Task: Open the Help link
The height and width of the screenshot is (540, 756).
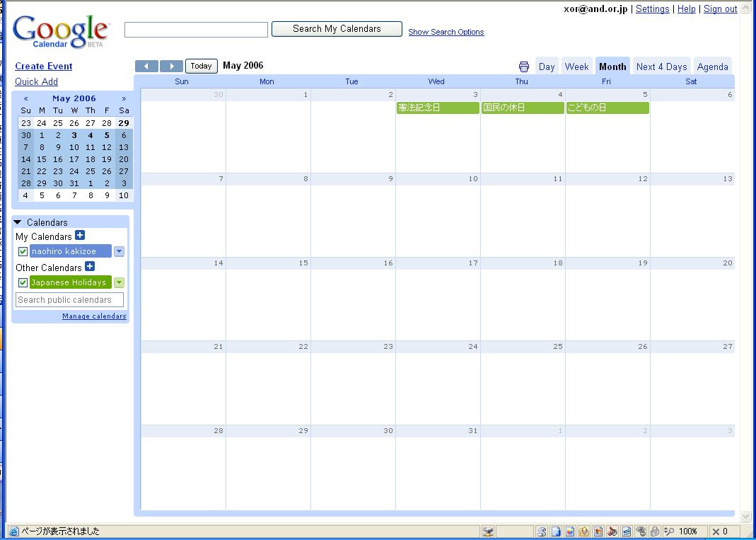Action: [x=687, y=8]
